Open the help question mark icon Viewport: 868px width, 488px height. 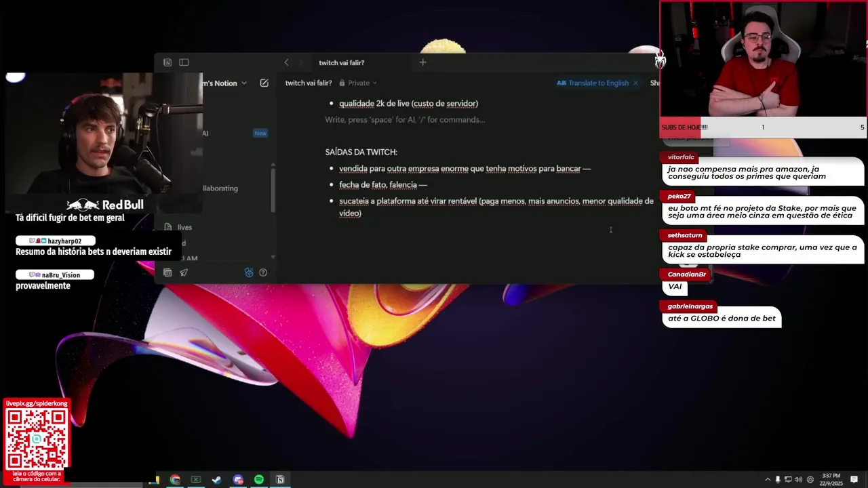point(263,272)
